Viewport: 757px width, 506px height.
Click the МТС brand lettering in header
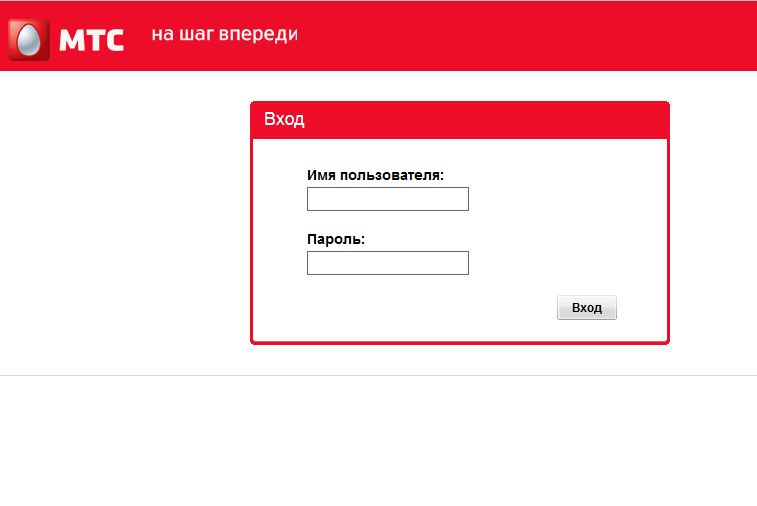[92, 40]
